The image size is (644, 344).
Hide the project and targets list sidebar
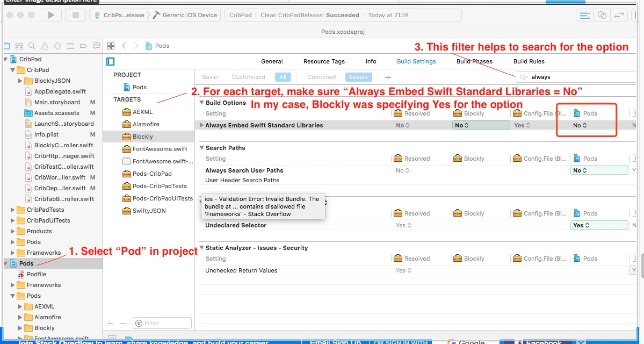(110, 62)
